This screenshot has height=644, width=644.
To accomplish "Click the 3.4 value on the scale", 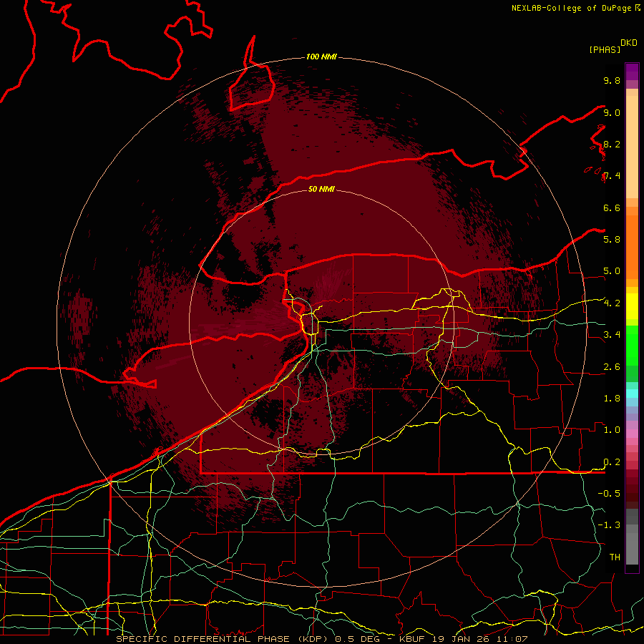I will [611, 334].
